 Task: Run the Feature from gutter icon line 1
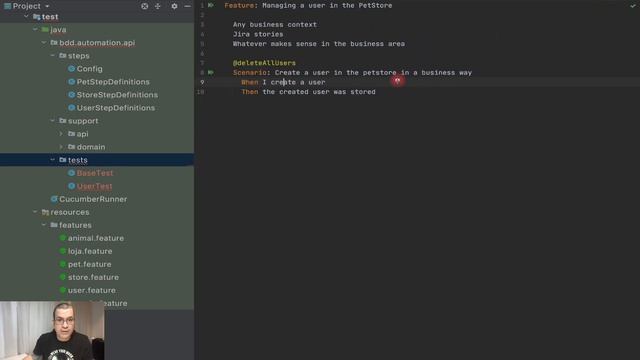coord(211,5)
